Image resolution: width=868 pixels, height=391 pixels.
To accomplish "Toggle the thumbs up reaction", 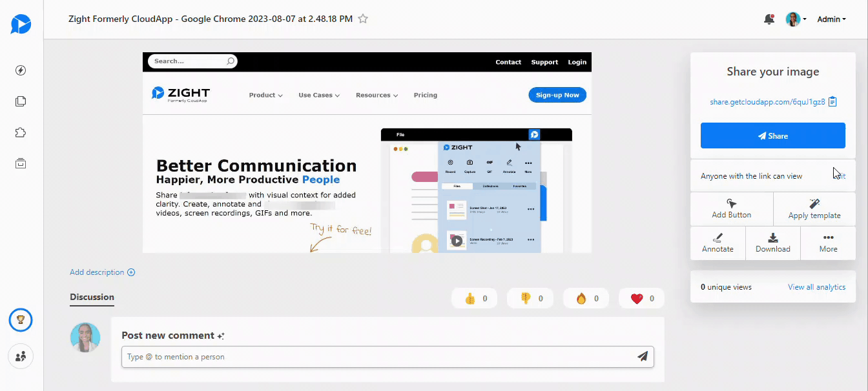I will click(x=475, y=299).
